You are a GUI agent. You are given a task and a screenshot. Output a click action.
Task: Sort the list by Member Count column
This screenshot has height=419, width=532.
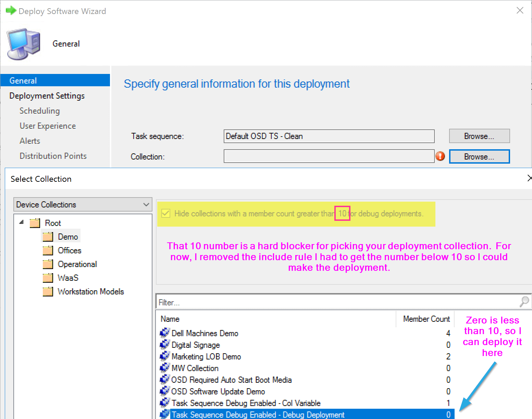426,319
